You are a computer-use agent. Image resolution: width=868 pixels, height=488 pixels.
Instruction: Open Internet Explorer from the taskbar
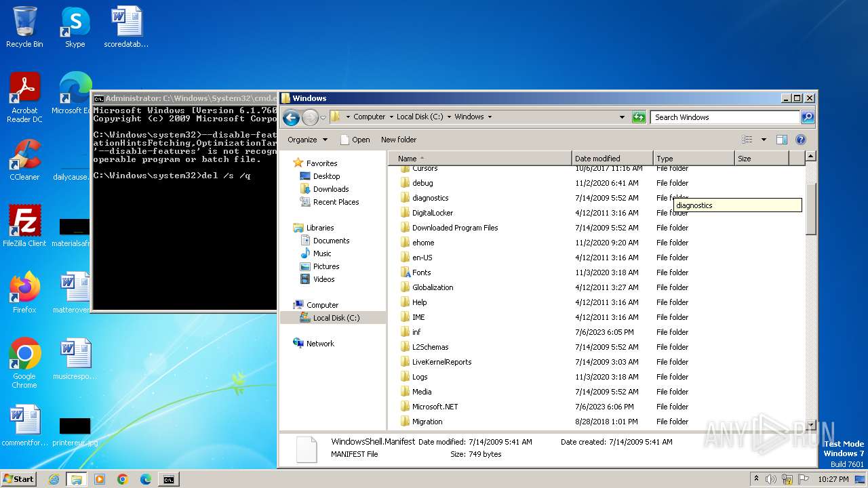pyautogui.click(x=54, y=479)
